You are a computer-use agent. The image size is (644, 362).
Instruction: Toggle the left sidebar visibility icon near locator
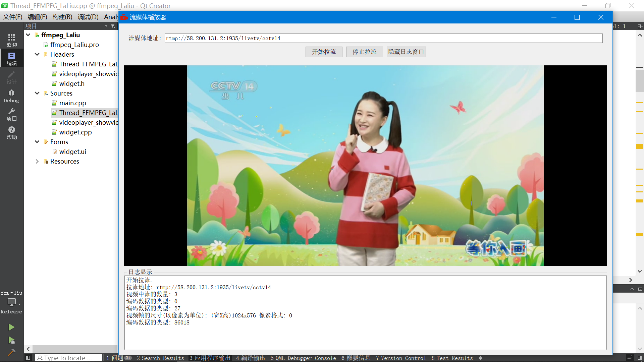point(28,358)
